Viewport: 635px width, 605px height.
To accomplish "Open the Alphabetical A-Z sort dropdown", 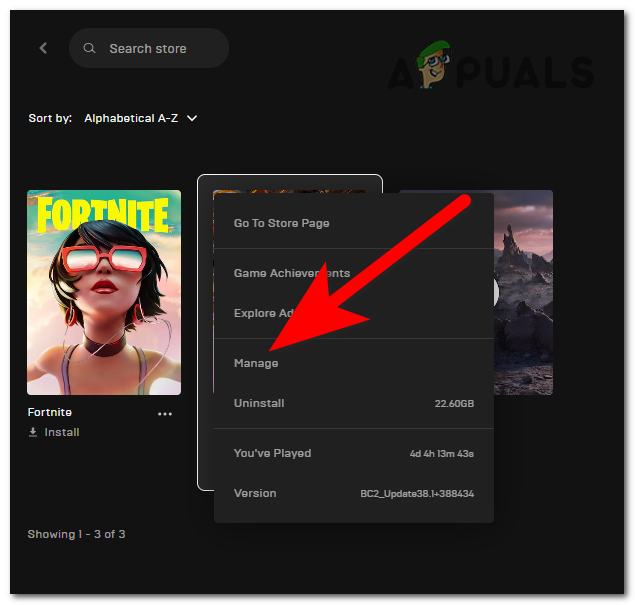I will 141,118.
